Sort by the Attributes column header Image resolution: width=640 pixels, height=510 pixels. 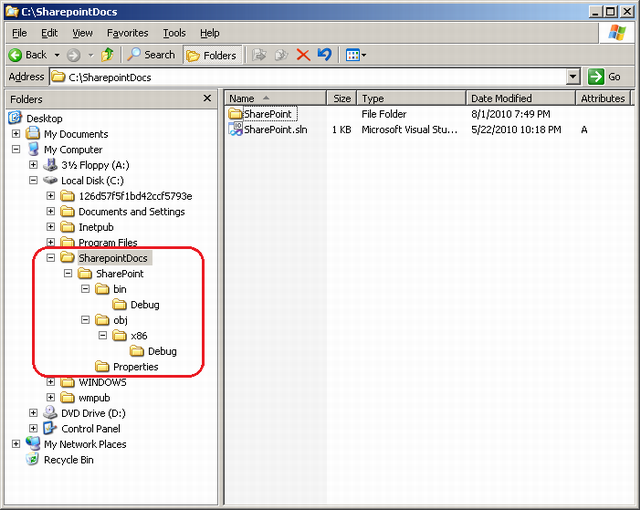603,98
